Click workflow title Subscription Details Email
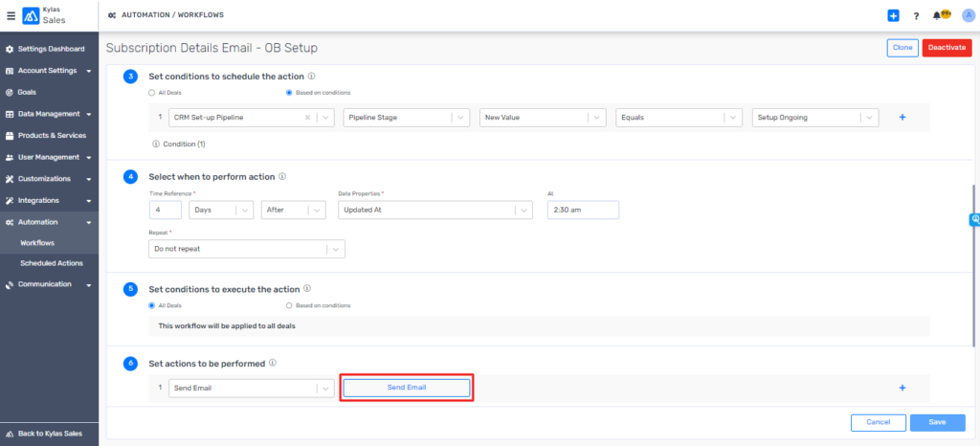980x446 pixels. (212, 48)
